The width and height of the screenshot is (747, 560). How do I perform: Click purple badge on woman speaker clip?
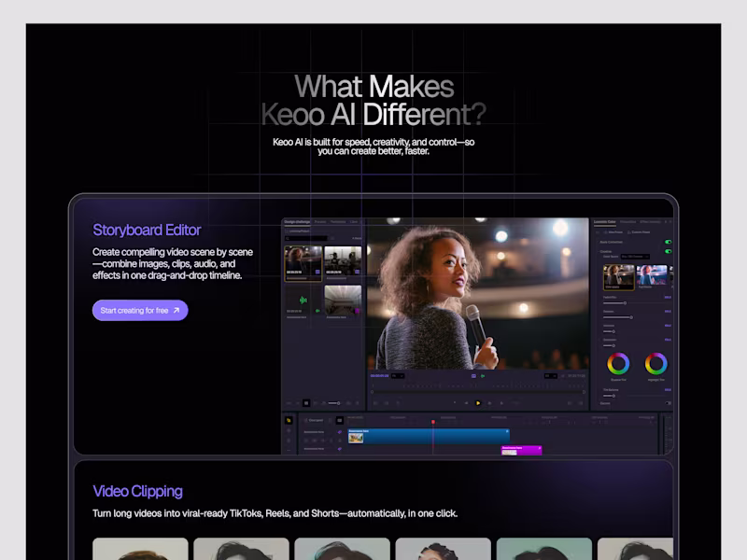[317, 272]
